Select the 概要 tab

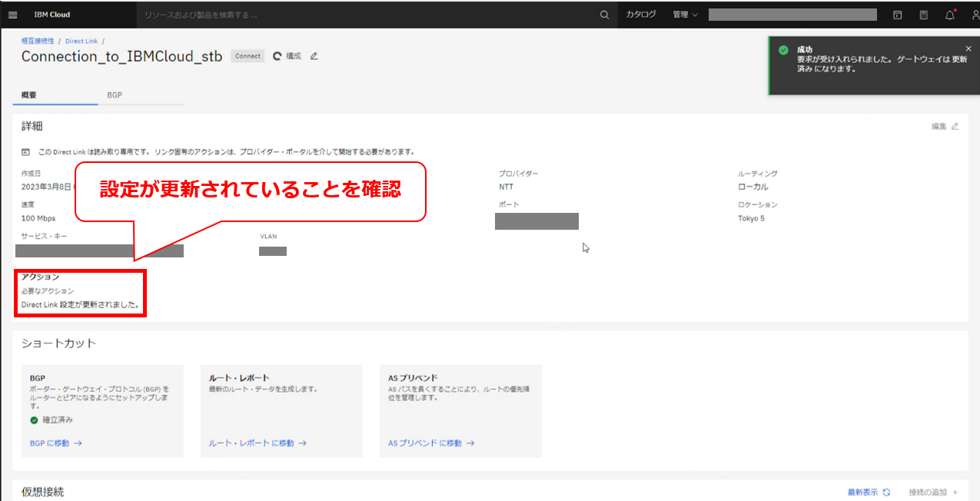point(29,95)
